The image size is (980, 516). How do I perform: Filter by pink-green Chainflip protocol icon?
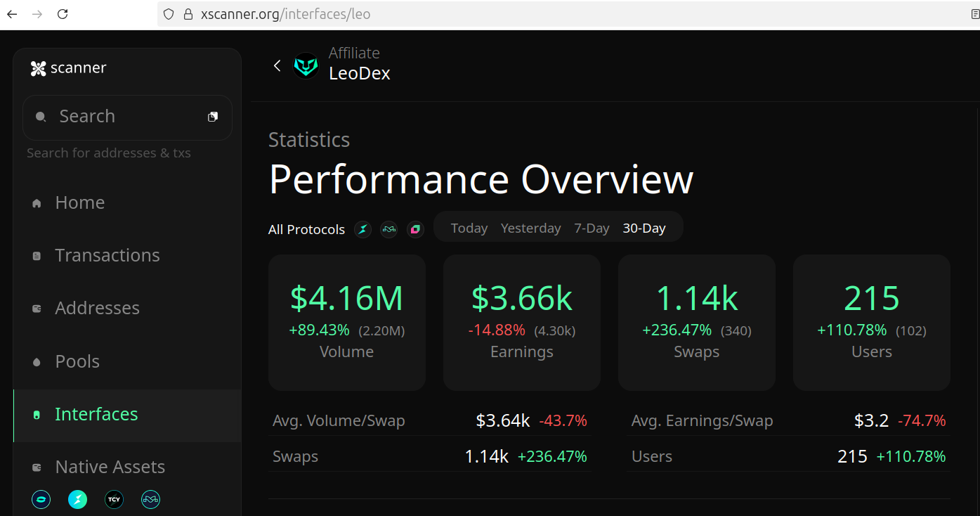pos(416,229)
